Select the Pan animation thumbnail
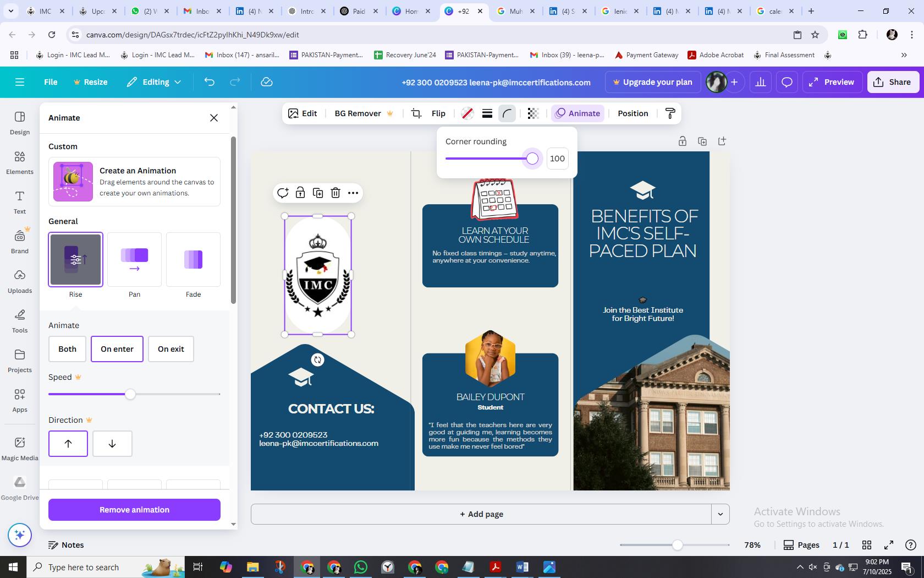Image resolution: width=924 pixels, height=578 pixels. 135,260
